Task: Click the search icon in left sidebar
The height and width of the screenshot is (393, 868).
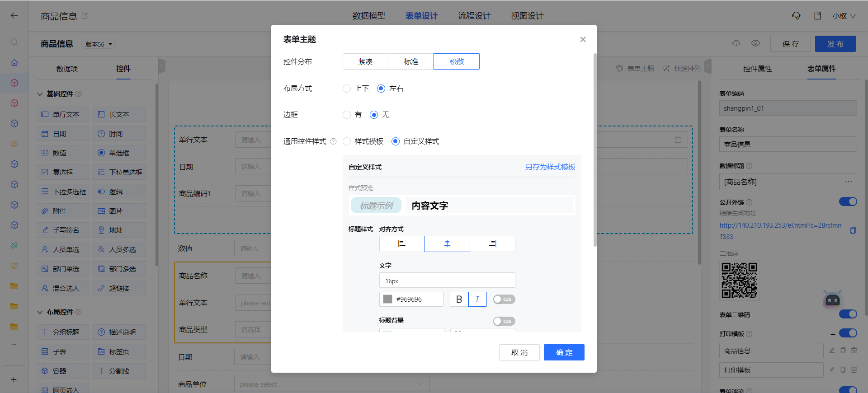Action: coord(14,42)
